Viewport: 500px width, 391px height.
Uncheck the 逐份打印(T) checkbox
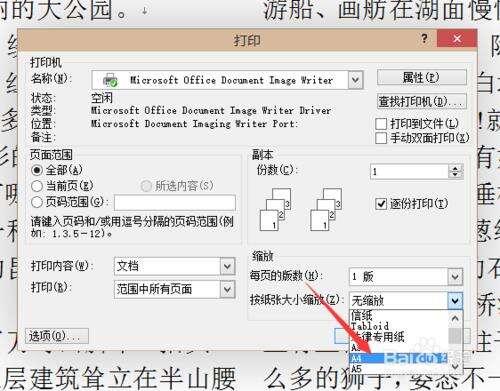(381, 204)
